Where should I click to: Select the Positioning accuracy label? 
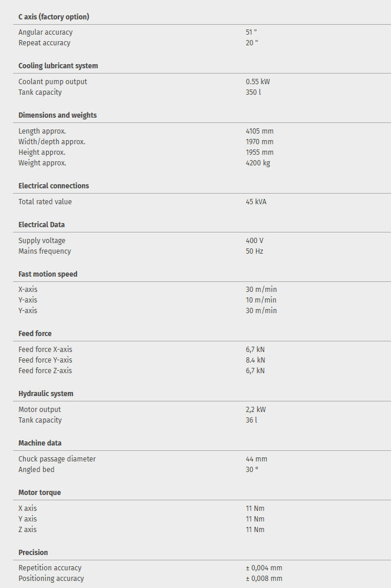coord(51,579)
